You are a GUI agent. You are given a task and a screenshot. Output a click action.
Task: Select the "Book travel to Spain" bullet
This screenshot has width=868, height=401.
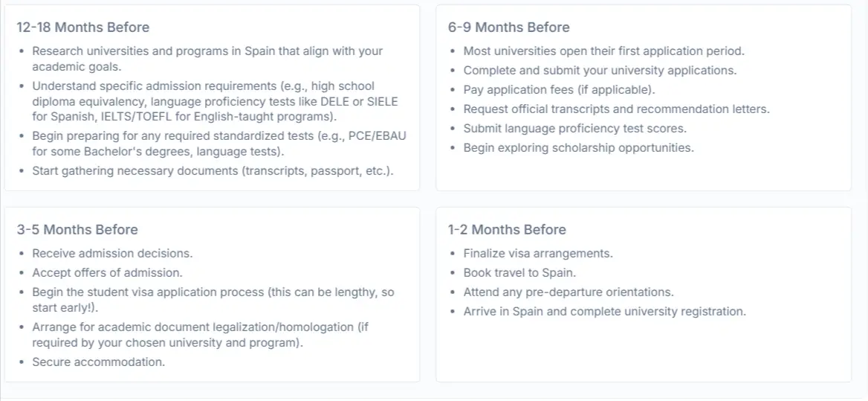coord(519,273)
